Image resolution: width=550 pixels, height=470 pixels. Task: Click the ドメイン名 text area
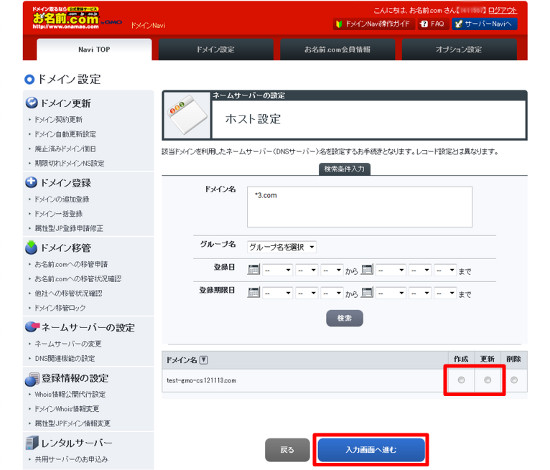pyautogui.click(x=360, y=207)
